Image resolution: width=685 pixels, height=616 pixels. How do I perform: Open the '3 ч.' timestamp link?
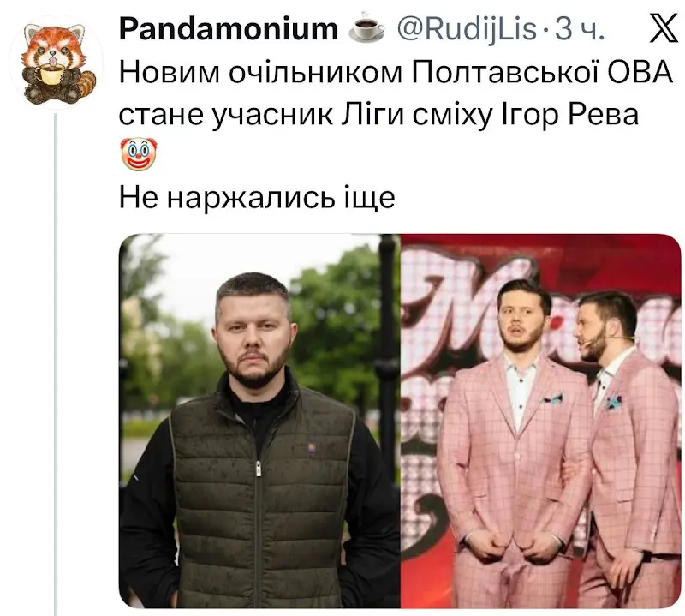(580, 29)
